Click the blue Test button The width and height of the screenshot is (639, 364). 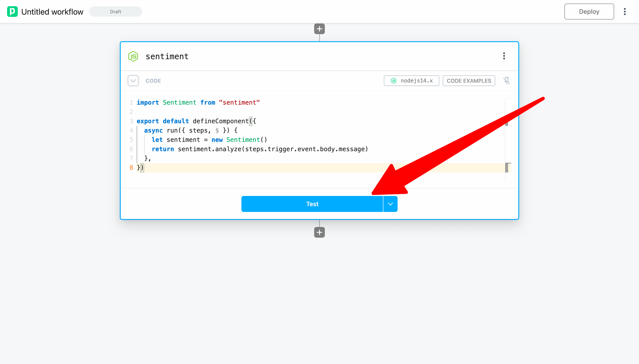pyautogui.click(x=312, y=204)
